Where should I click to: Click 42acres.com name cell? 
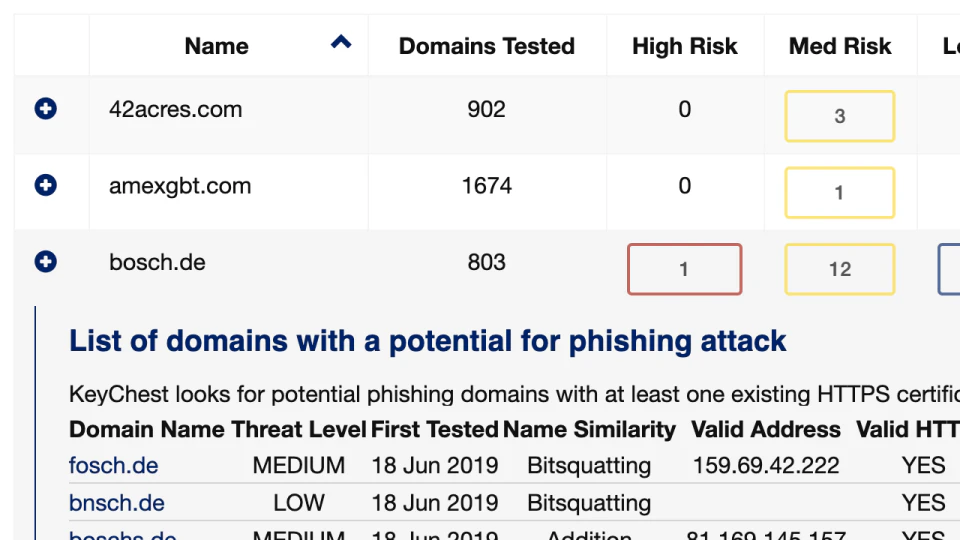[175, 110]
